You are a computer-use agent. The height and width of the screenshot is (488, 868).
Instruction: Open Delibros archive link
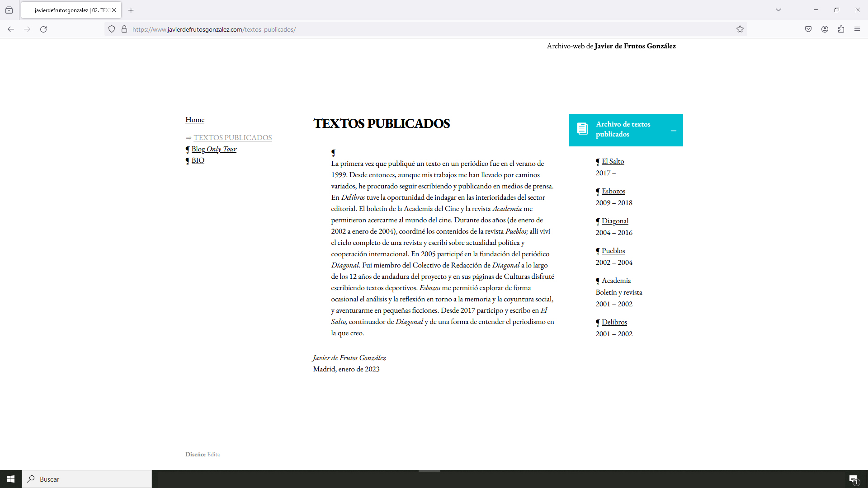tap(614, 322)
